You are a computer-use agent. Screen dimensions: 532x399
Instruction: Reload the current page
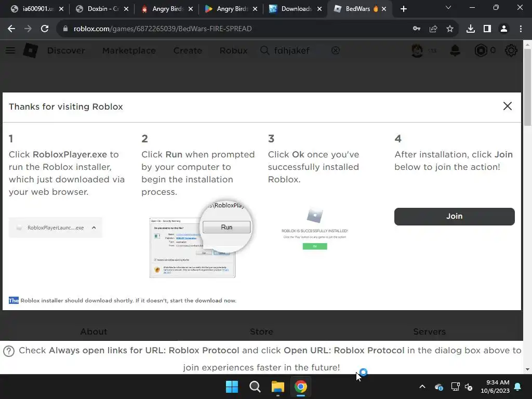pyautogui.click(x=45, y=29)
